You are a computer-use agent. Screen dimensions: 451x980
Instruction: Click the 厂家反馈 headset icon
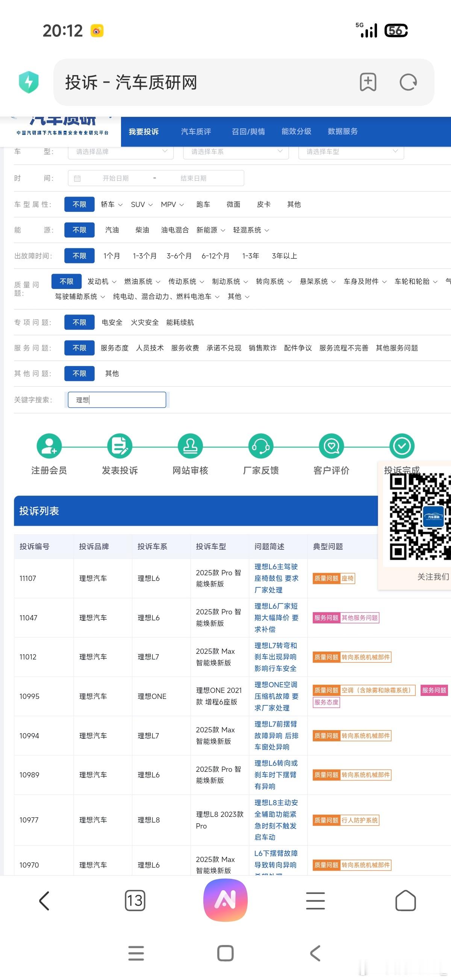tap(261, 446)
